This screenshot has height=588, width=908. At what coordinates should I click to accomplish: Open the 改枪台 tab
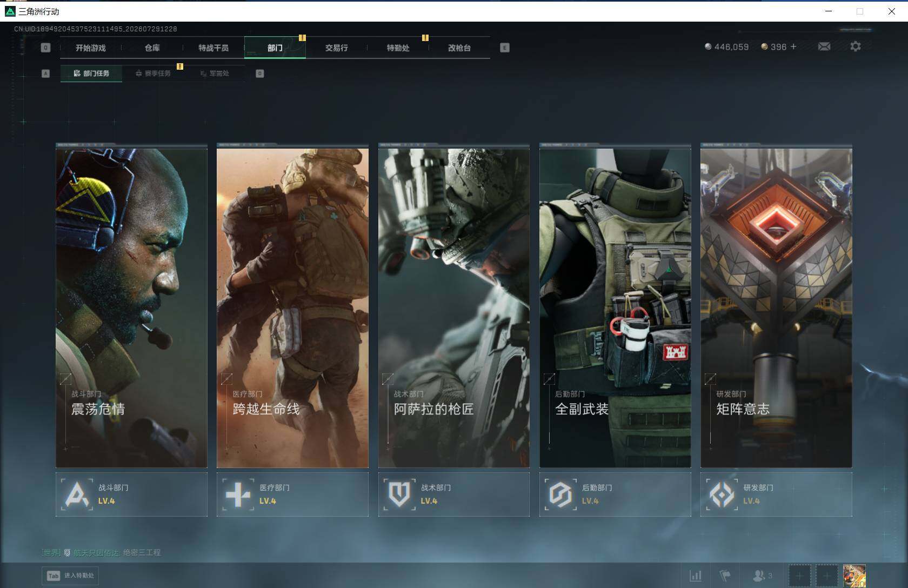[x=459, y=48]
